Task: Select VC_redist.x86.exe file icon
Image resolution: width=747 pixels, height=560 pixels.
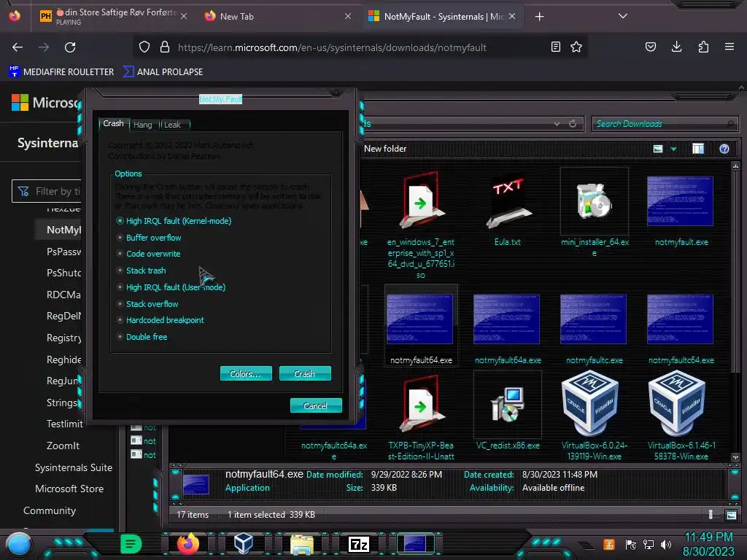Action: 508,404
